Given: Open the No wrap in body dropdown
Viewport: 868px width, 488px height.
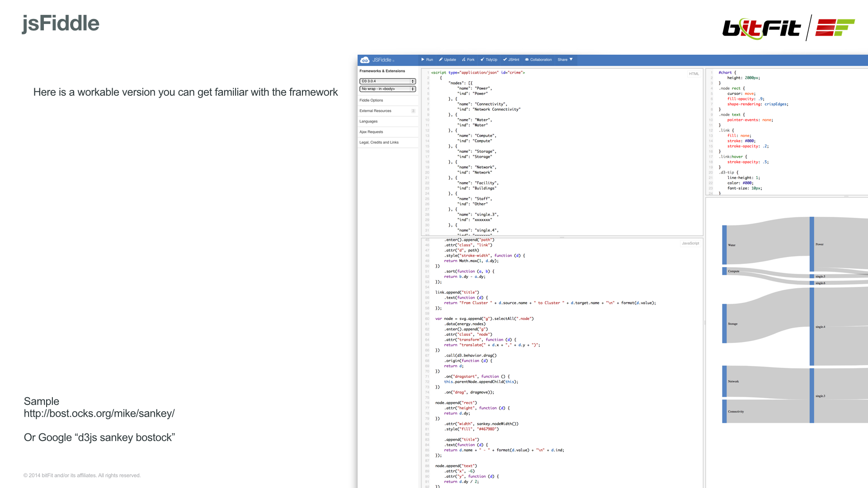Looking at the screenshot, I should (x=387, y=89).
